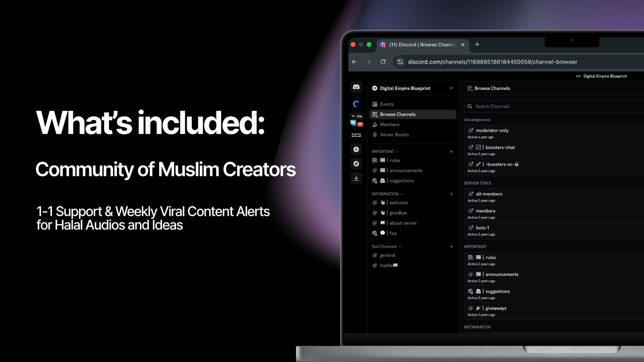The image size is (644, 362).
Task: Select the DEB server icon in sidebar
Action: point(356,135)
